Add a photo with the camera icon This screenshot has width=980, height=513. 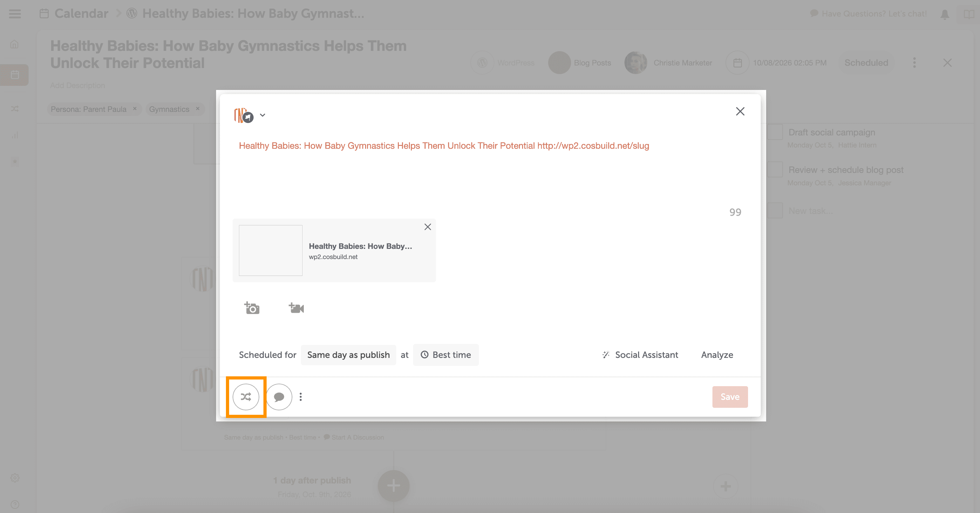coord(251,308)
